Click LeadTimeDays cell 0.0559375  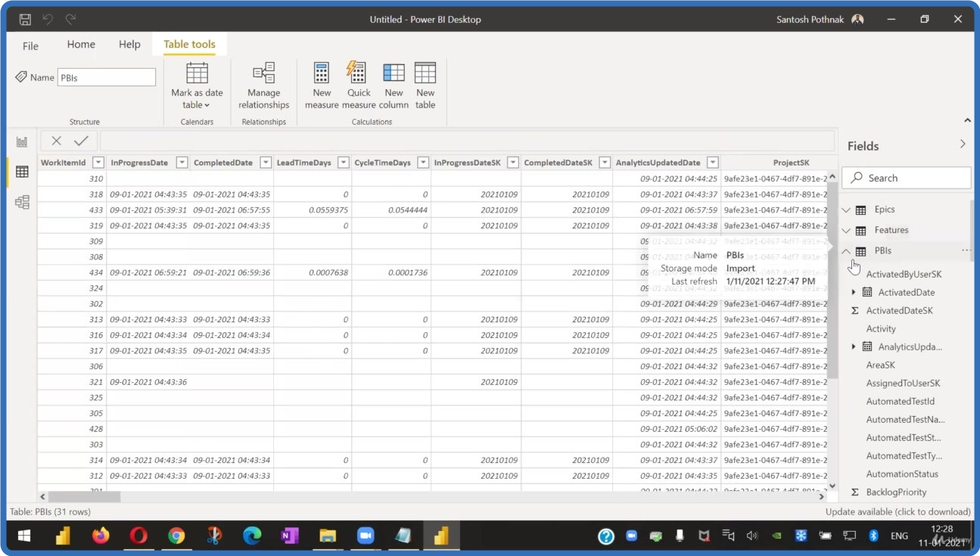pyautogui.click(x=312, y=210)
